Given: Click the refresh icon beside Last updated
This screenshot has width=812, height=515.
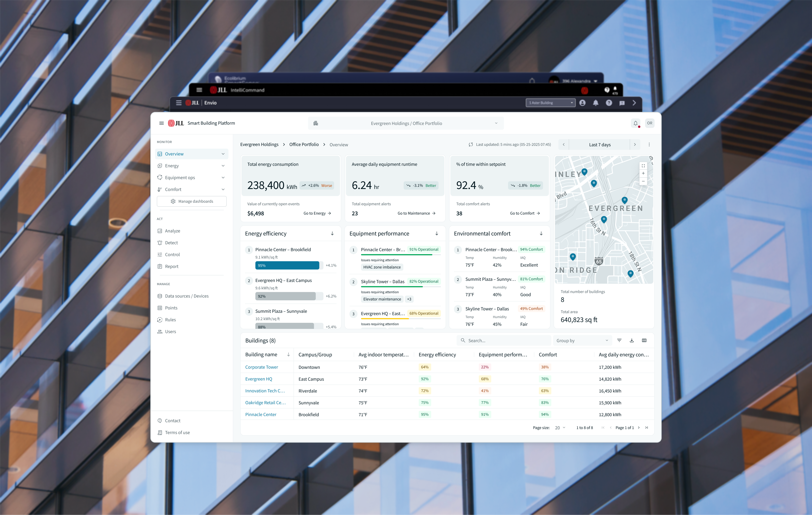Looking at the screenshot, I should tap(470, 144).
